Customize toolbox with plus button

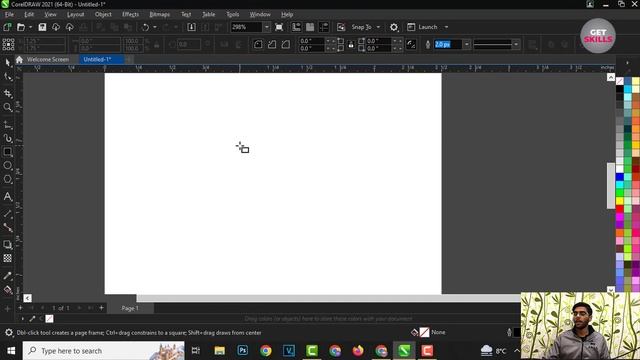pyautogui.click(x=7, y=309)
